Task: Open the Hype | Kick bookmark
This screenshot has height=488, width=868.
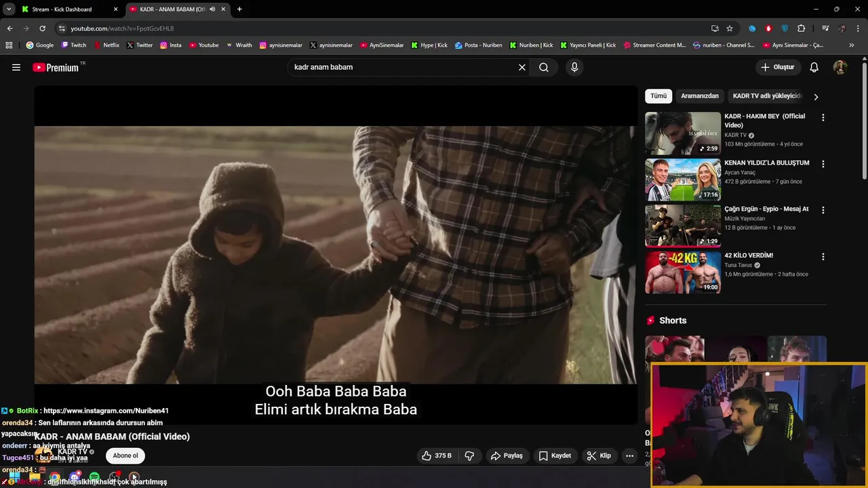Action: (x=429, y=45)
